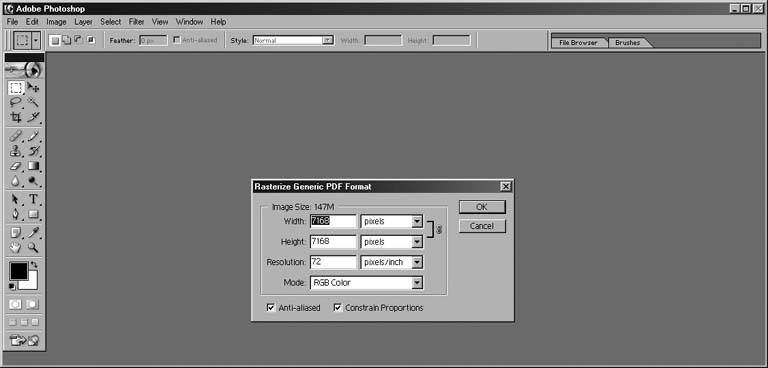Enable Quick Mask mode
Viewport: 768px width, 368px height.
(32, 304)
